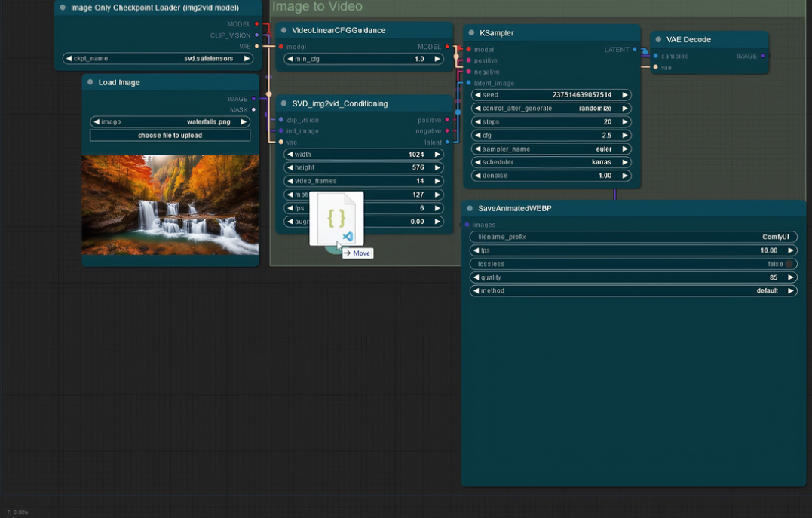
Task: Open the sampler_name dropdown set to euler
Action: pyautogui.click(x=550, y=149)
